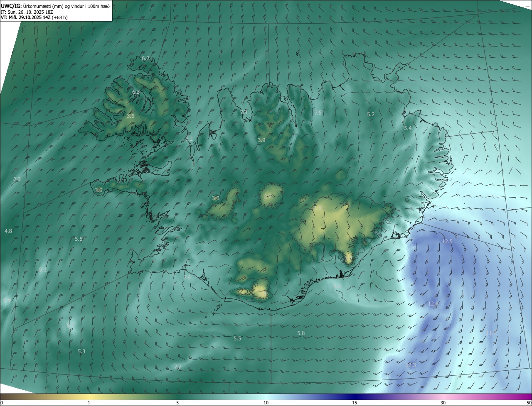The height and width of the screenshot is (406, 532).
Task: Click the 7.5 value label
Action: point(318,113)
